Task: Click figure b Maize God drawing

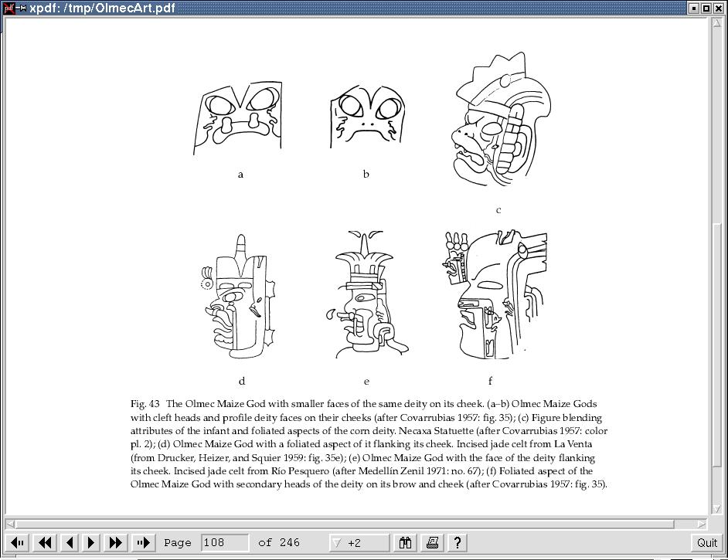Action: pyautogui.click(x=367, y=117)
